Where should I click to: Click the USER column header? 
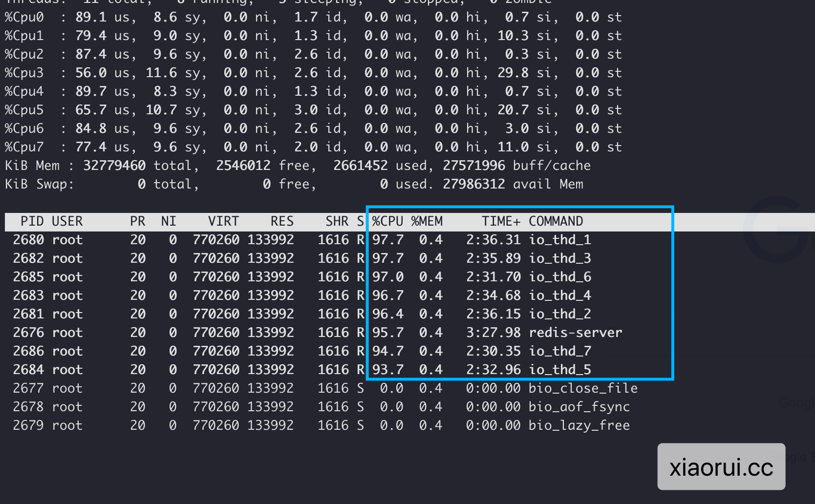click(x=66, y=221)
